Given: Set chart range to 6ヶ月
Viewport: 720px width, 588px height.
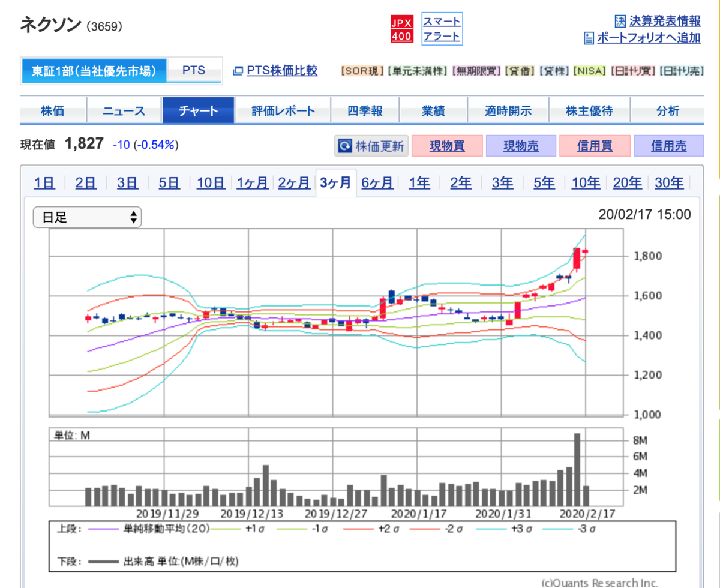Looking at the screenshot, I should pyautogui.click(x=377, y=183).
